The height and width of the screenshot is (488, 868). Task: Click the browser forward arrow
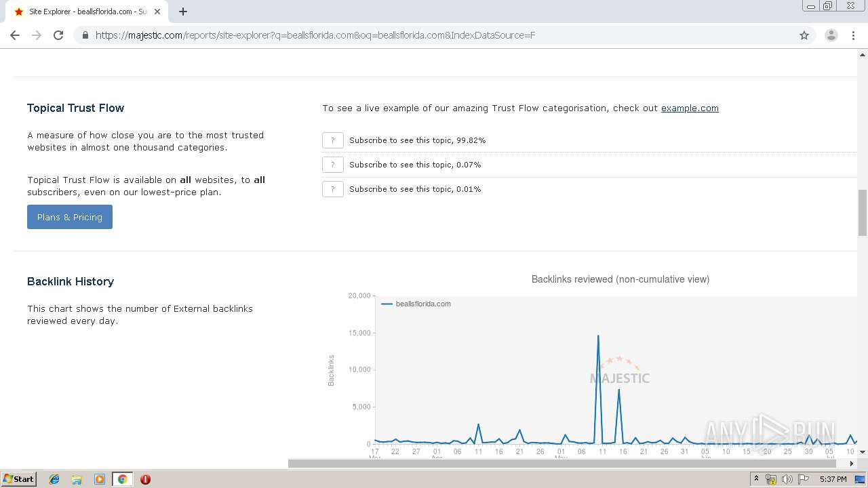[x=37, y=35]
